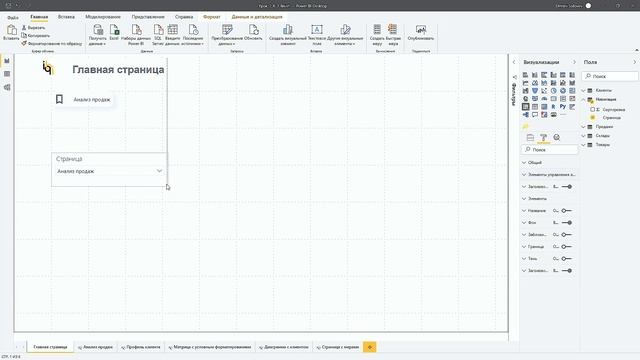Switch to Data view in left sidebar
Screen dimensions: 640x360
7,74
